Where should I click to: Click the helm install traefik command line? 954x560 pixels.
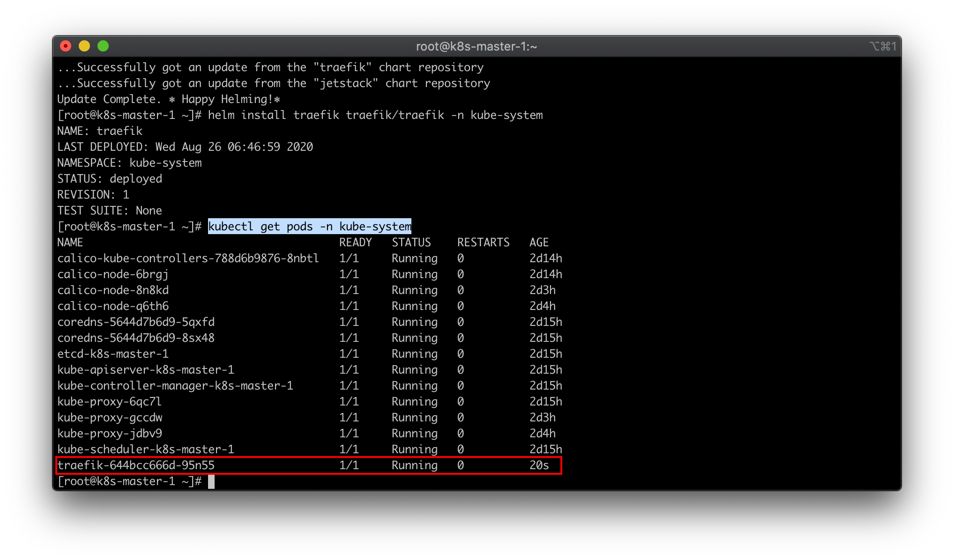click(300, 115)
